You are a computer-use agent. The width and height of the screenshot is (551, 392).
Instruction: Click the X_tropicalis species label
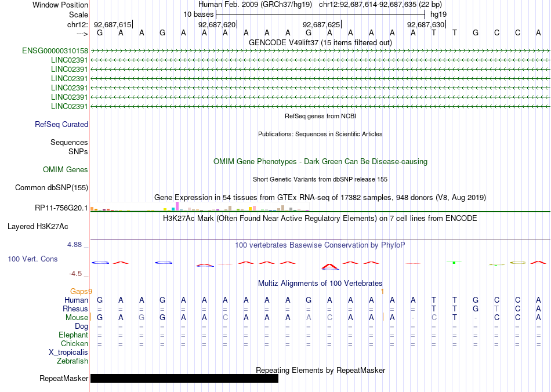tap(68, 353)
